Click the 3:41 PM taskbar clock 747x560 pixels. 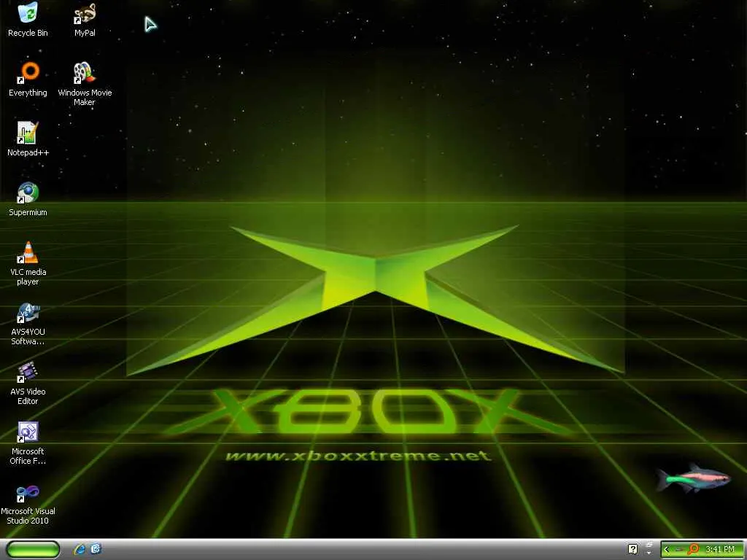pos(720,549)
